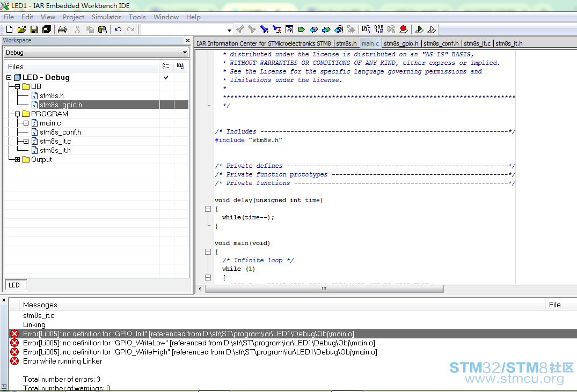
Task: Expand the stm8s_it.c tree node
Action: [x=26, y=141]
